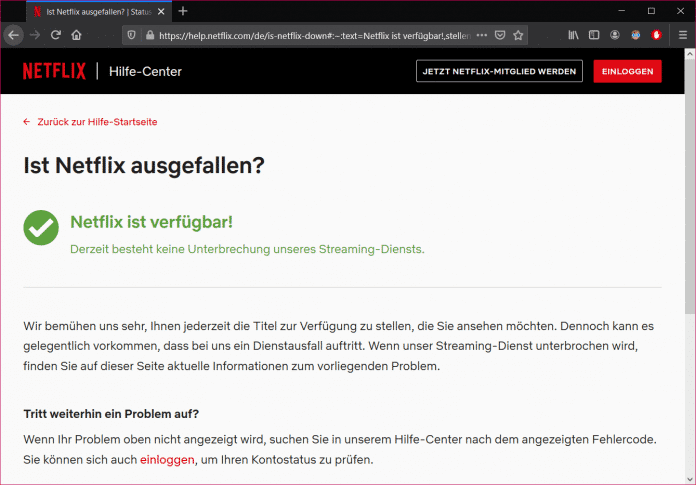Expand page actions three-dot menu
Viewport: 696px width, 485px height.
coord(481,35)
